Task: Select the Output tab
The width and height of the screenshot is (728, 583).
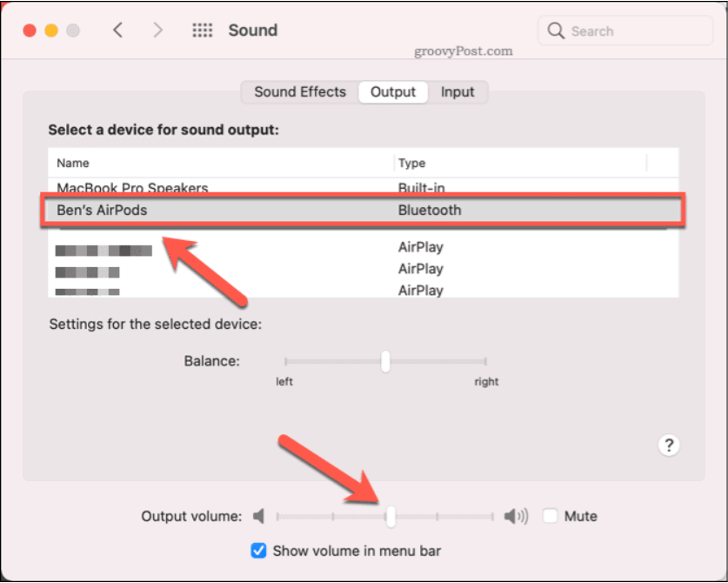Action: click(393, 92)
